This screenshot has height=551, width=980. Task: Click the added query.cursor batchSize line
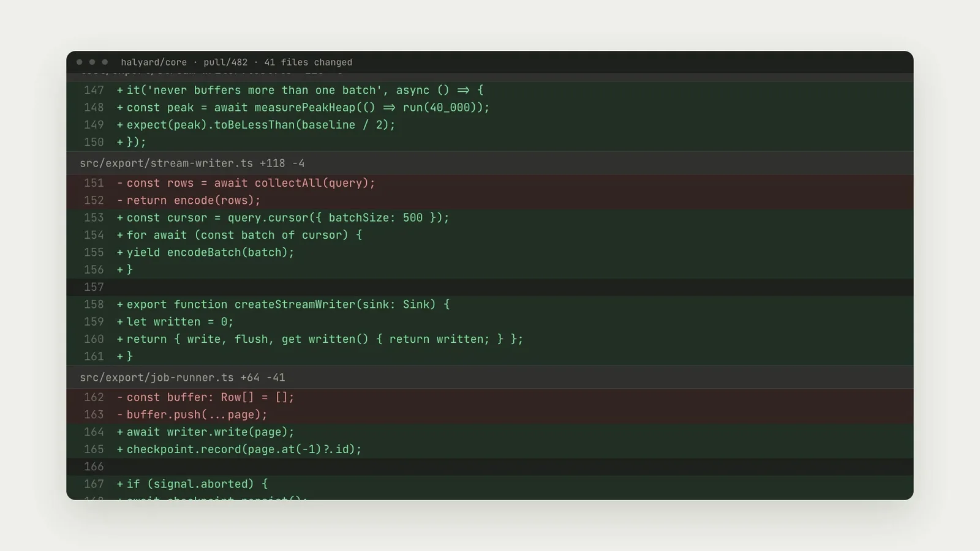click(490, 218)
